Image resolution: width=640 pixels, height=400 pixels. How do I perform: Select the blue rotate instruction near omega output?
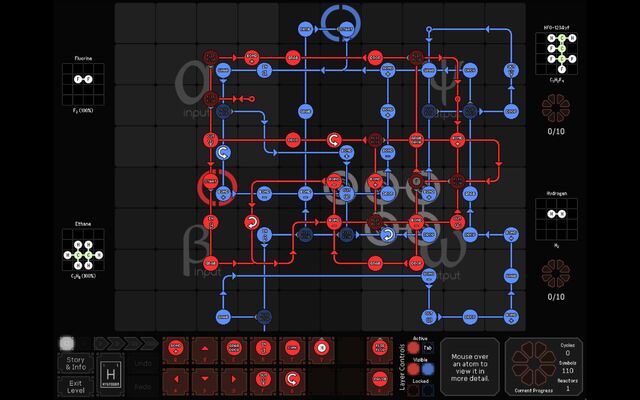coord(387,235)
